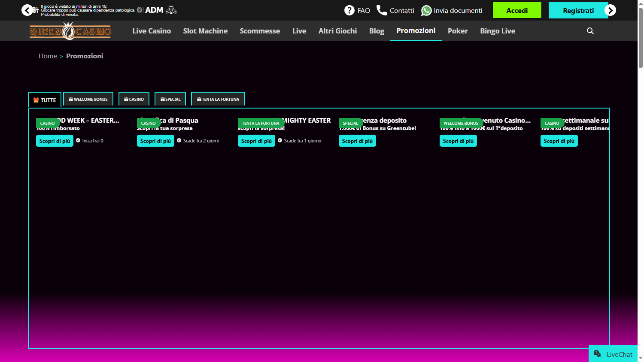Click CASINO badge on the Pasqua promo

pyautogui.click(x=149, y=123)
